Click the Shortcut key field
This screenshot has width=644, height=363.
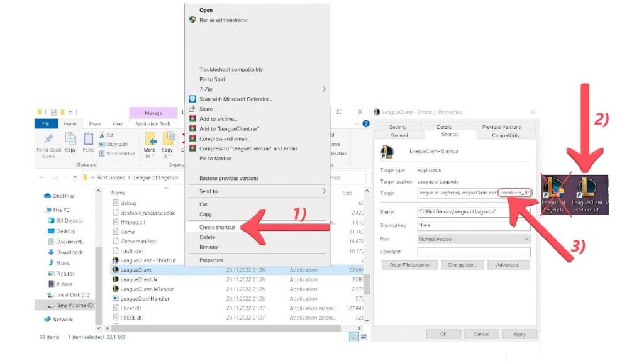474,225
